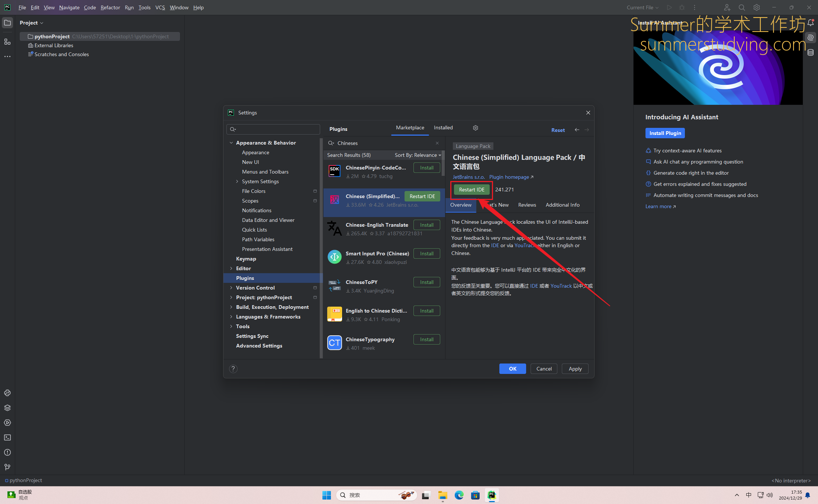Expand Build, Execution, Deployment group
The height and width of the screenshot is (504, 818).
tap(231, 307)
